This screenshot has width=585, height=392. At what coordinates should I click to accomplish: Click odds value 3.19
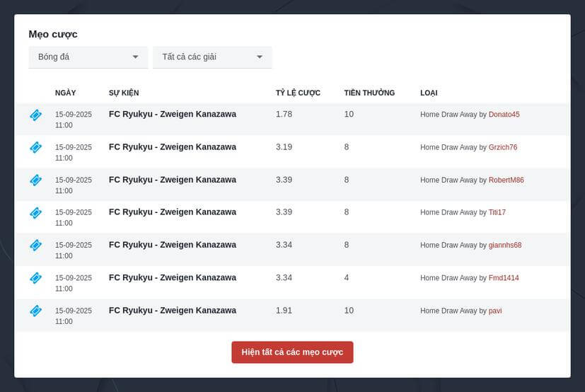(284, 147)
